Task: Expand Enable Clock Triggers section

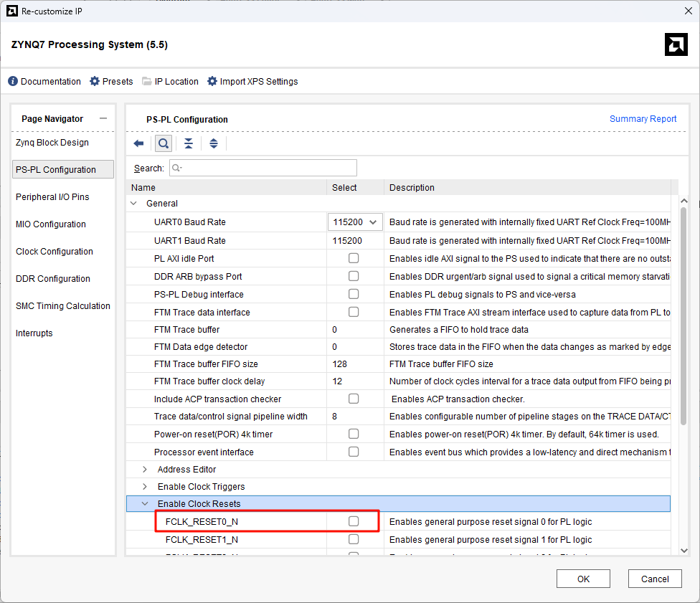Action: [x=145, y=487]
